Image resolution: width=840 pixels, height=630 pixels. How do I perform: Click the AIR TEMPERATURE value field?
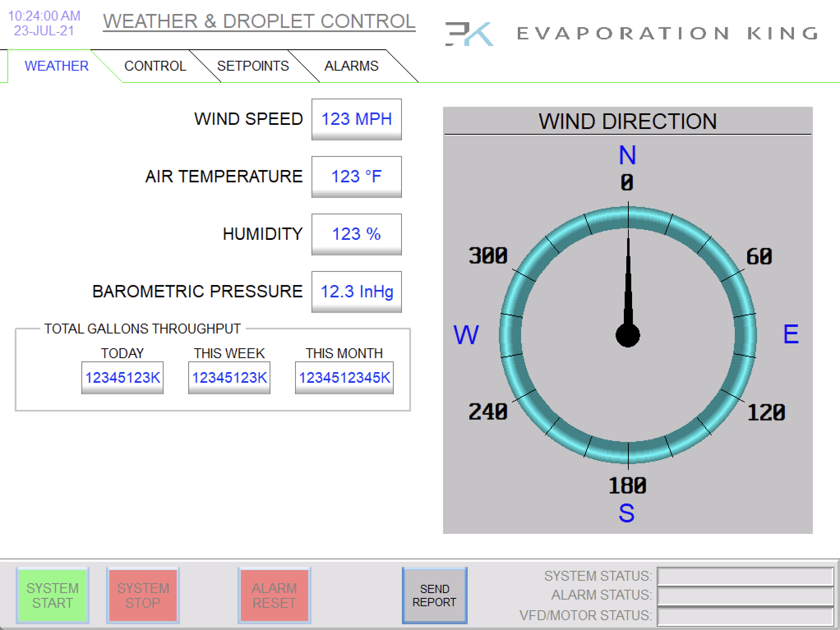pyautogui.click(x=355, y=175)
